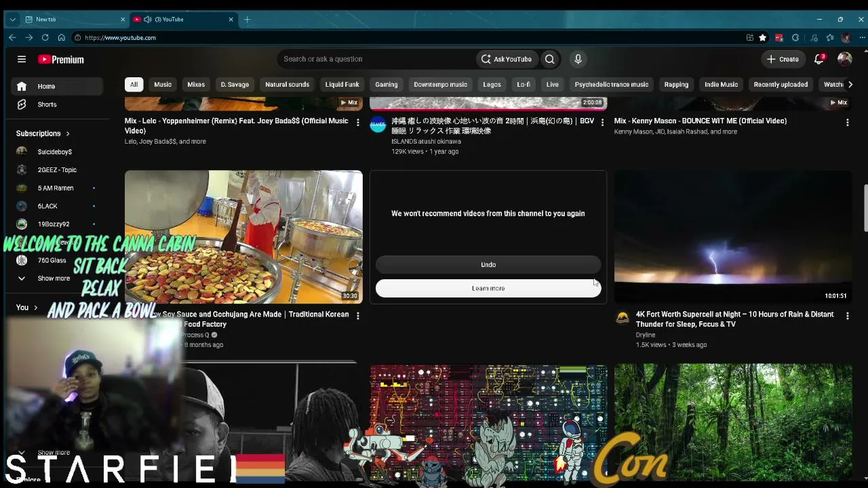Open more options for Soy Sauce video
This screenshot has height=488, width=868.
358,316
